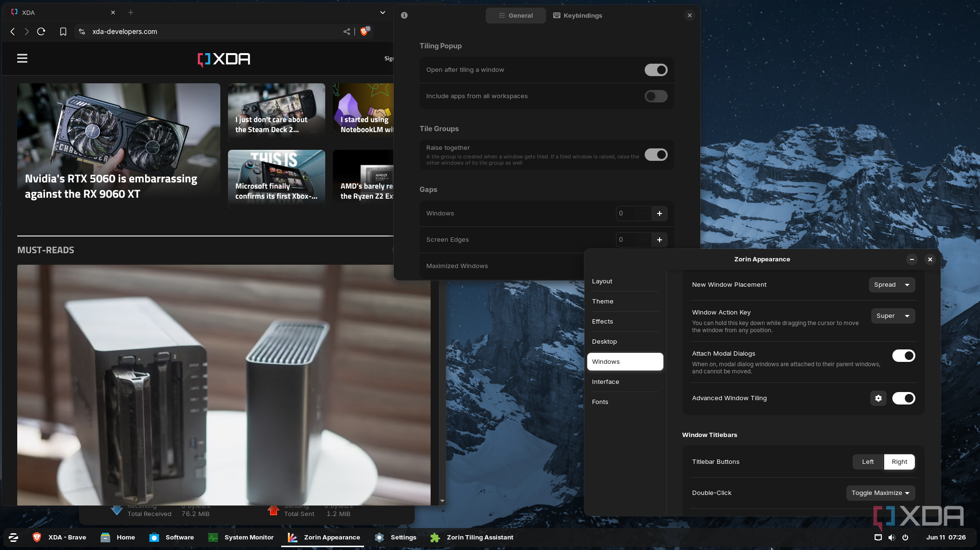The width and height of the screenshot is (980, 550).
Task: Open Microsoft first Xbox article
Action: [x=276, y=179]
